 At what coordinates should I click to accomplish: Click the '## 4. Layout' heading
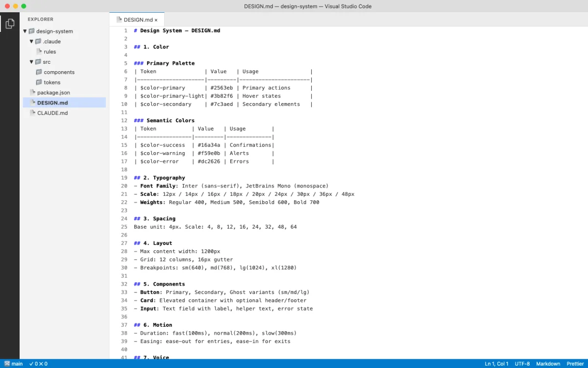153,243
